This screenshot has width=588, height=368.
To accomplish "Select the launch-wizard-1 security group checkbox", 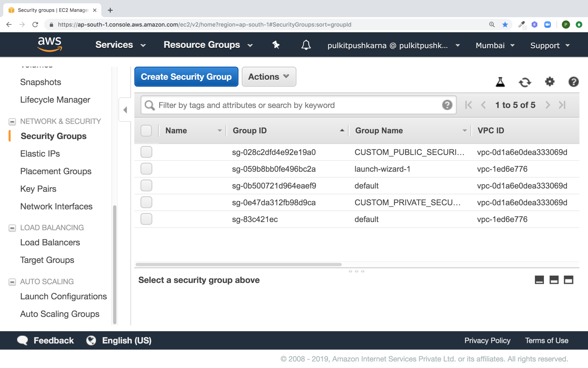I will pyautogui.click(x=146, y=169).
